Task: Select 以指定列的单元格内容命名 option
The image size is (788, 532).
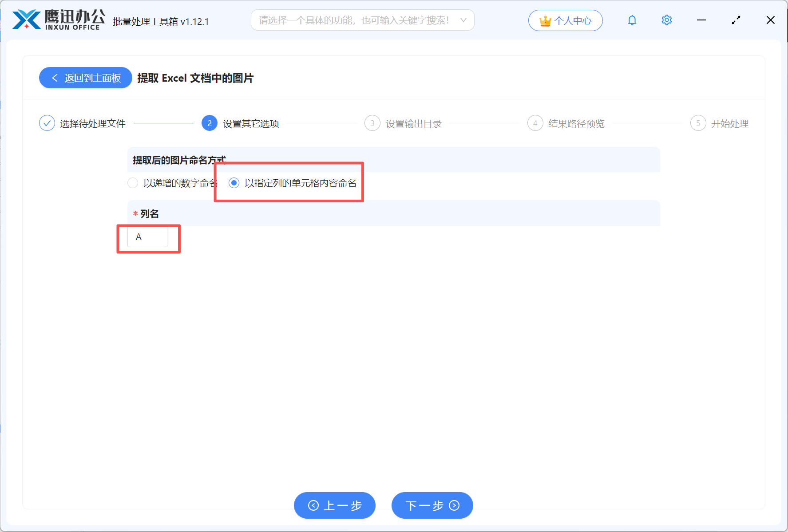Action: (300, 183)
